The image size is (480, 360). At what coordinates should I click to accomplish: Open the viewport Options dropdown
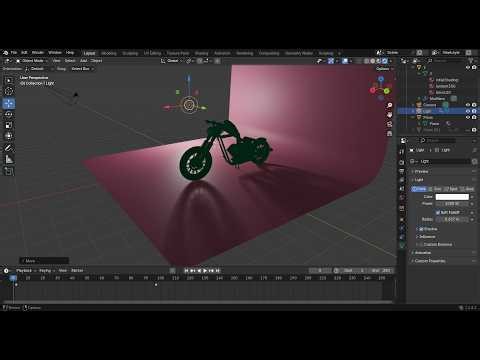point(385,69)
